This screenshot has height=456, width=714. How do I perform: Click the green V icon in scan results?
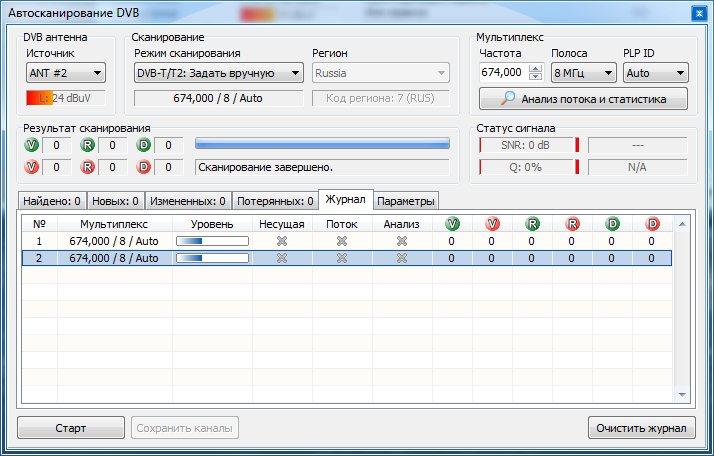[32, 145]
